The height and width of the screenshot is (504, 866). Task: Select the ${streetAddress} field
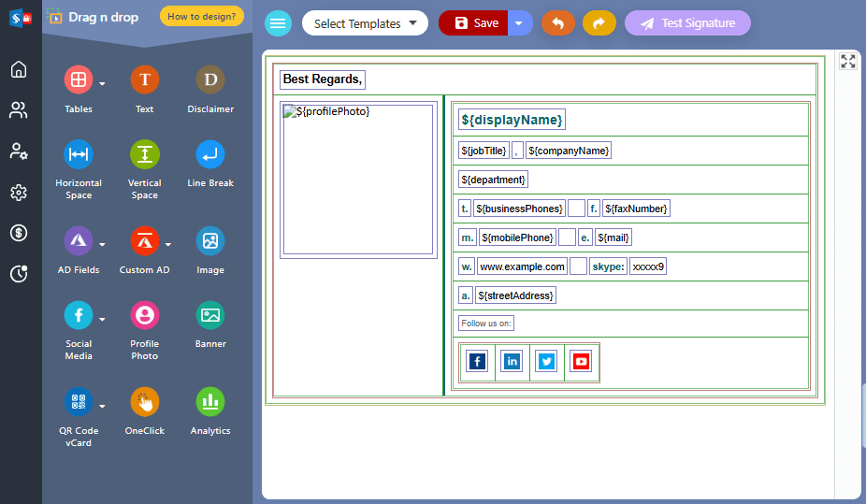coord(516,295)
